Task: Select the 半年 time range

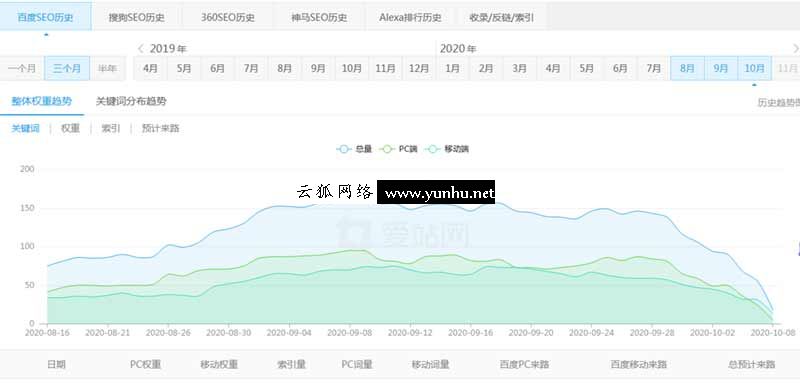Action: click(x=107, y=68)
